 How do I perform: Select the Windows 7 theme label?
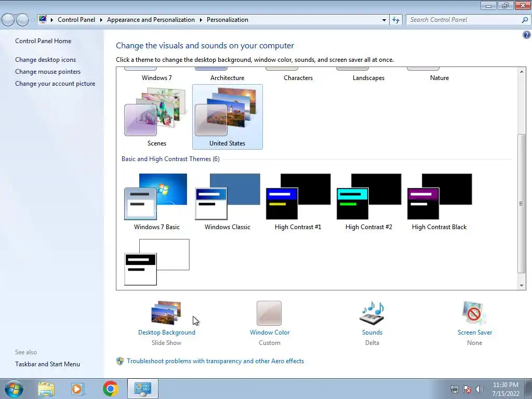pos(157,78)
